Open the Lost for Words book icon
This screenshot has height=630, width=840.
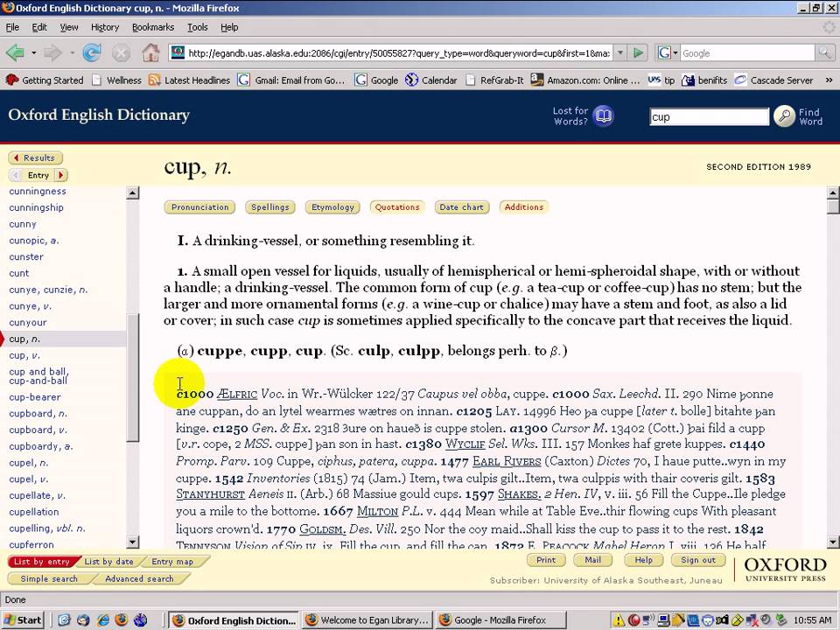click(x=604, y=115)
